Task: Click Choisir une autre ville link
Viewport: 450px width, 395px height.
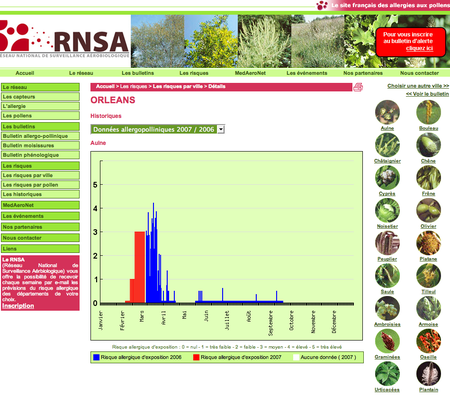Action: click(418, 86)
